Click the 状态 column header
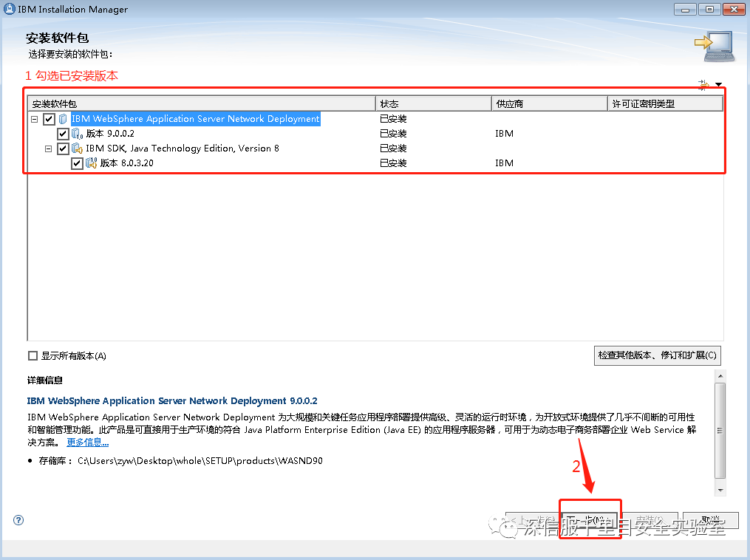 pos(434,103)
